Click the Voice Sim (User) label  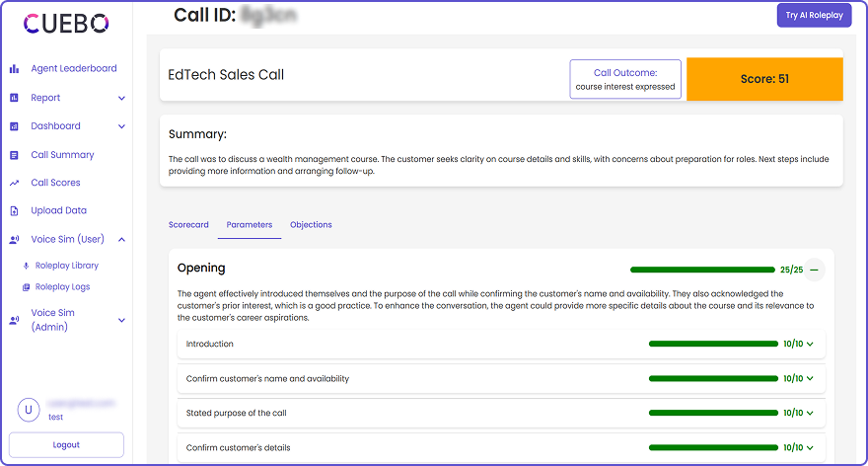(67, 239)
